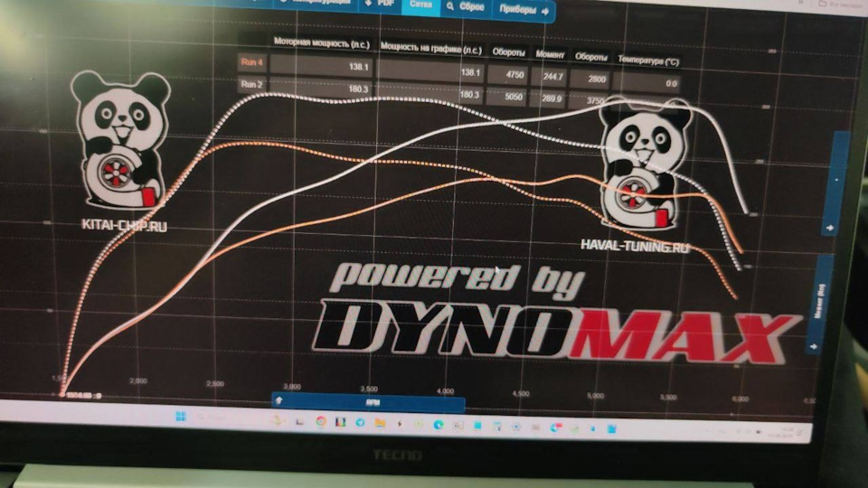Click the 2800 Обороты cell
Screen dimensions: 868x488
click(x=590, y=80)
